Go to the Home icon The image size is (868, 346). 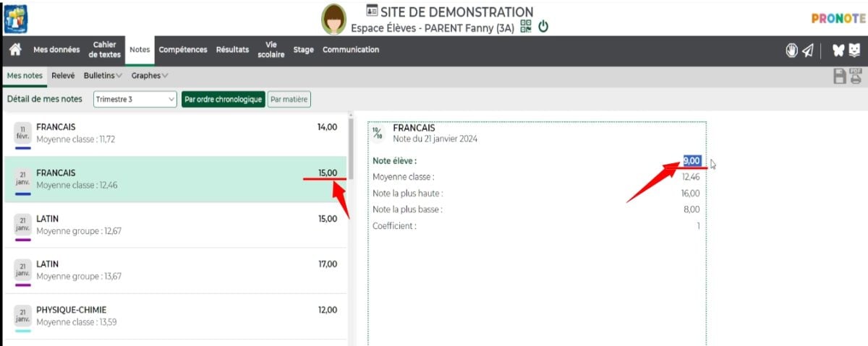(14, 50)
